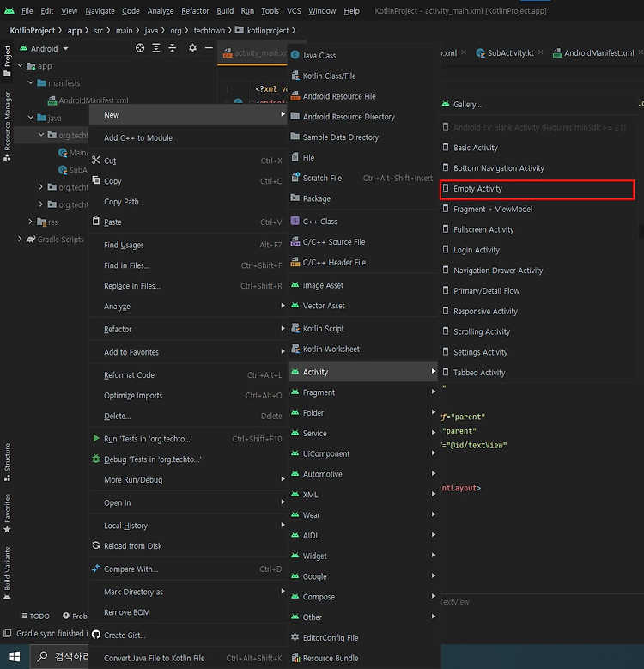Open the activity Gallery...
The height and width of the screenshot is (669, 644).
(x=538, y=105)
